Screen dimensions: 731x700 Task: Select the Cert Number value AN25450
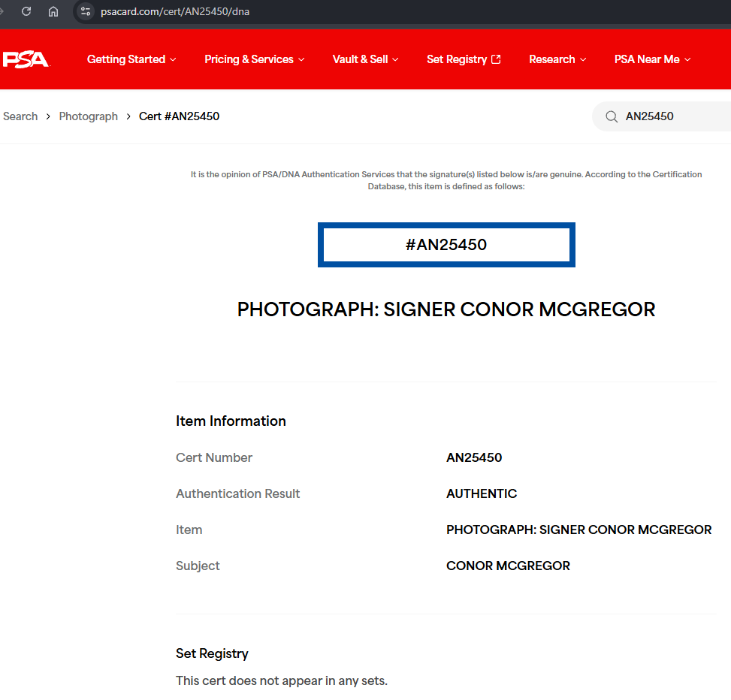click(474, 457)
